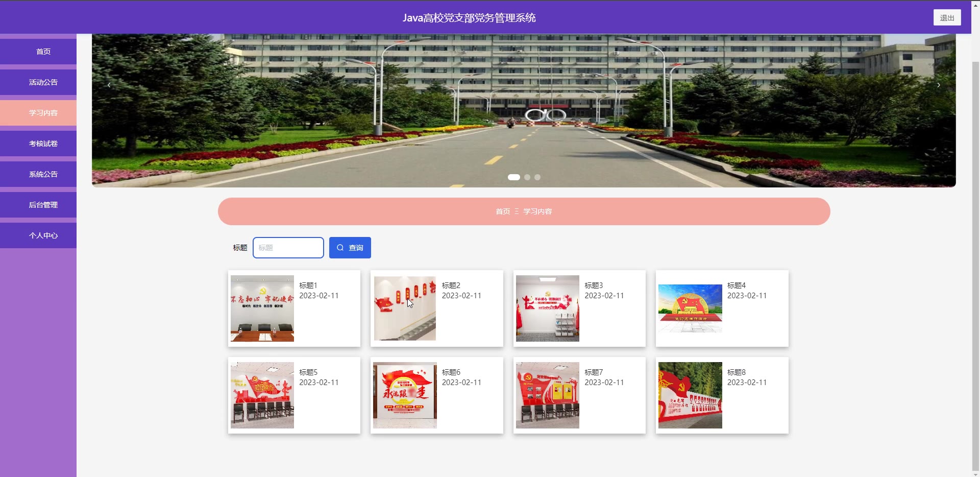The height and width of the screenshot is (477, 980).
Task: Click the date under 标题1
Action: tap(319, 296)
